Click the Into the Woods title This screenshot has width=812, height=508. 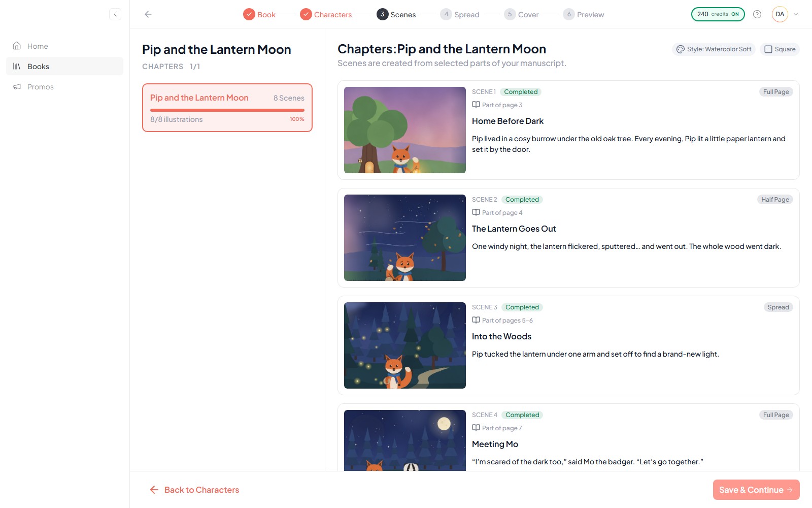point(501,336)
